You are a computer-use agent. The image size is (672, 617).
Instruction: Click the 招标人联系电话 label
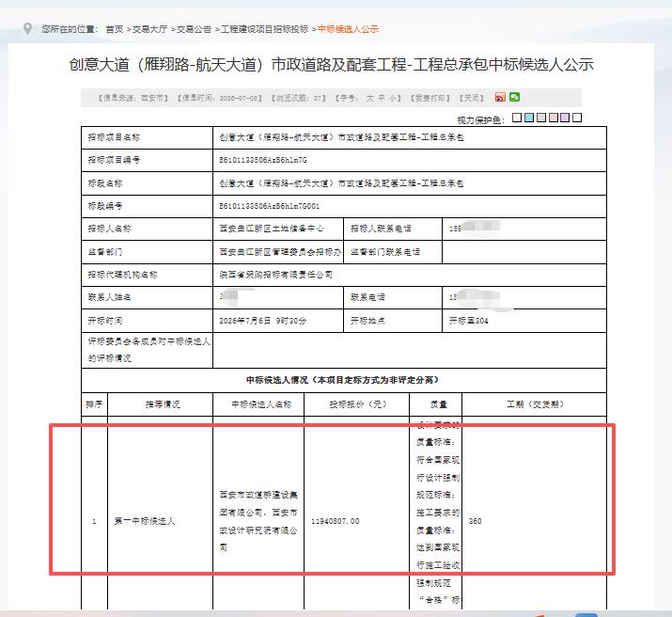coord(381,229)
